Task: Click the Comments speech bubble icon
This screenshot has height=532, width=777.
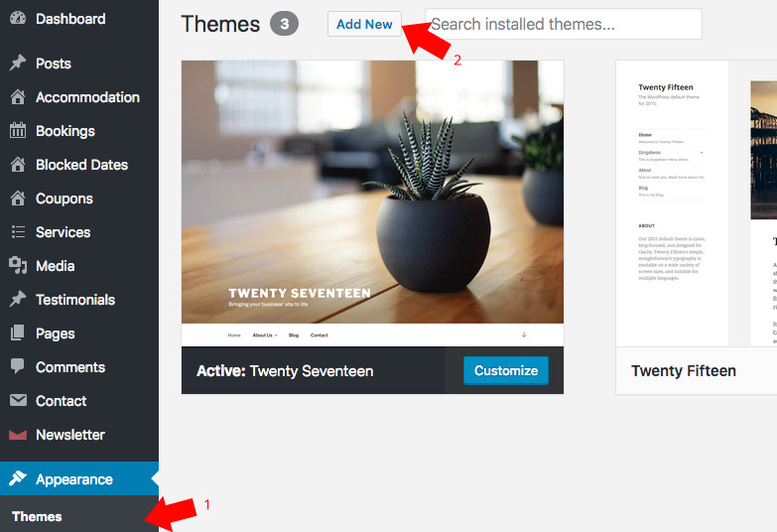Action: pyautogui.click(x=18, y=366)
